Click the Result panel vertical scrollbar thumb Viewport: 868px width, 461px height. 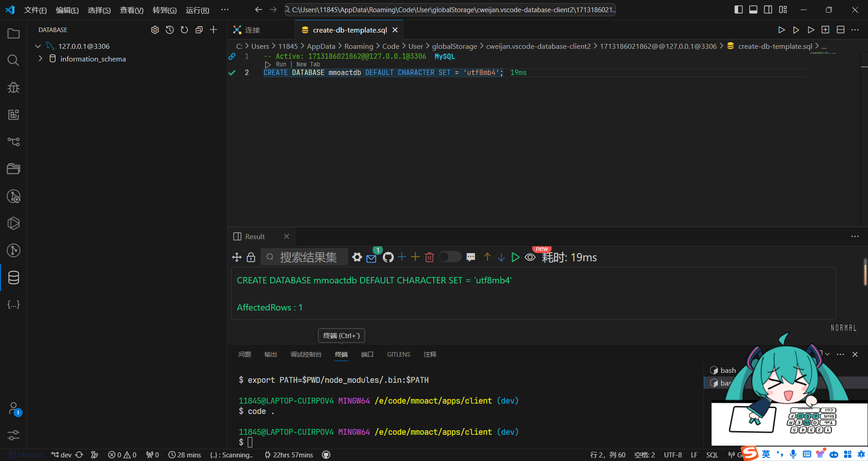point(865,272)
